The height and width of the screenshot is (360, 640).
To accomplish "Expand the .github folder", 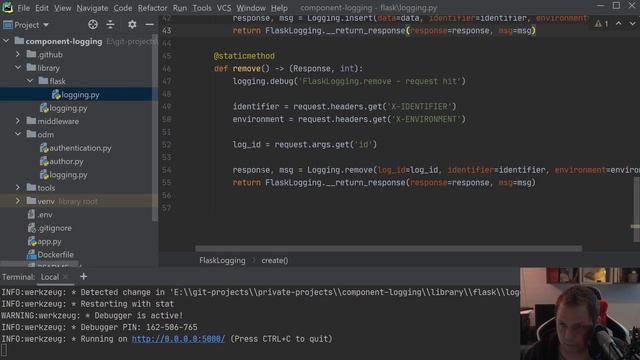I will point(18,54).
